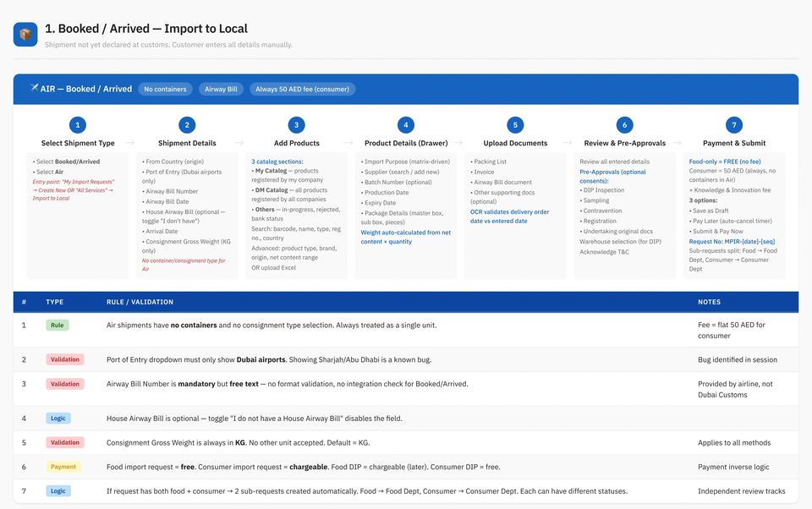The image size is (812, 509).
Task: Open step 3 circle Add Products
Action: click(296, 125)
